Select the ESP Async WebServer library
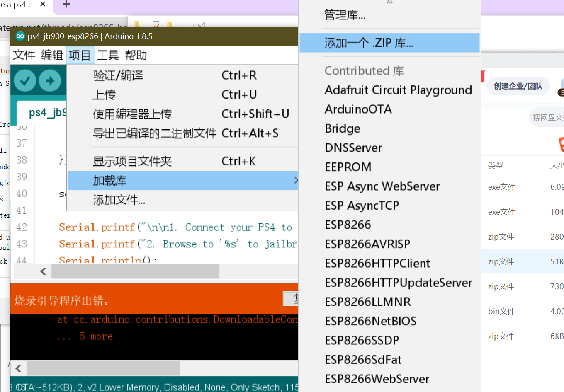The width and height of the screenshot is (564, 392). pyautogui.click(x=389, y=186)
